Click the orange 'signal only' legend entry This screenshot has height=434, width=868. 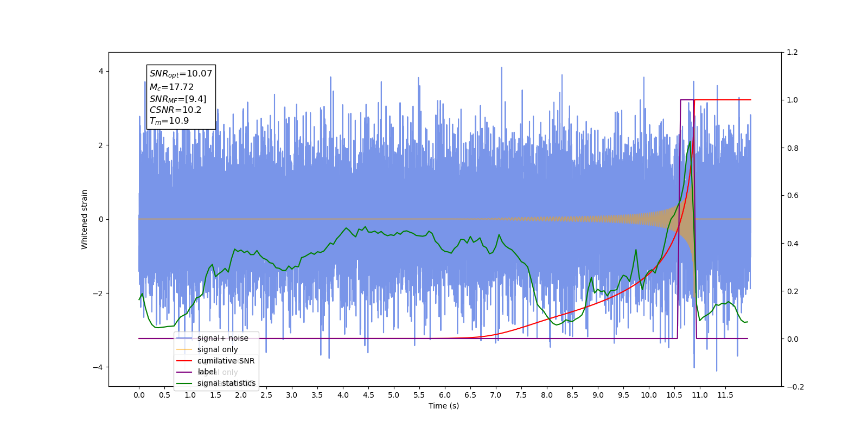[218, 349]
